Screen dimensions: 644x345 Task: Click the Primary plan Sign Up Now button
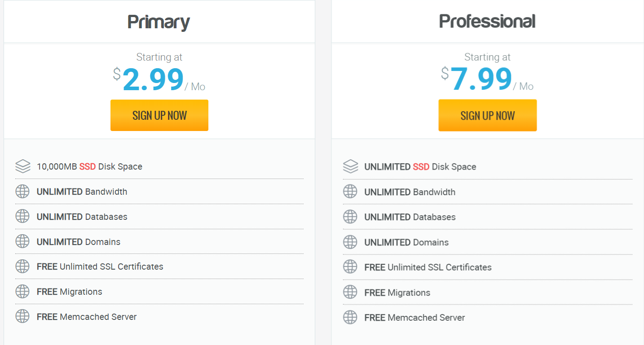[159, 115]
